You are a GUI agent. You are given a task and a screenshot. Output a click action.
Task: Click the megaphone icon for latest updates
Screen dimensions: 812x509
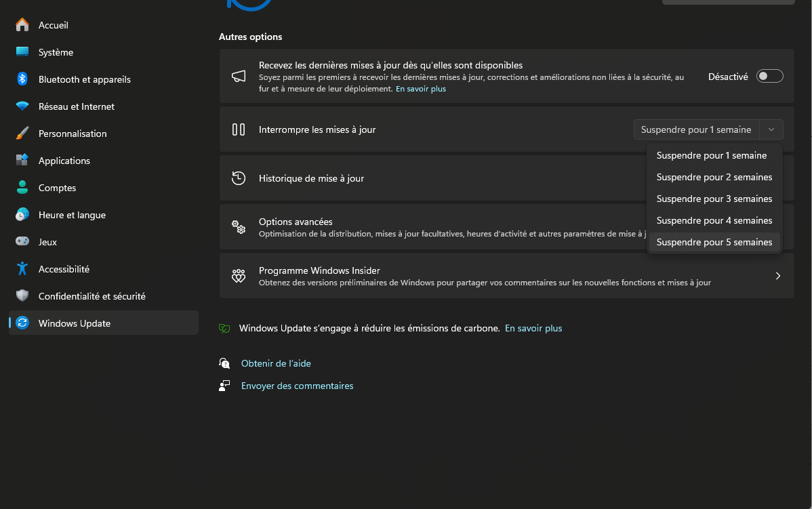pos(238,77)
